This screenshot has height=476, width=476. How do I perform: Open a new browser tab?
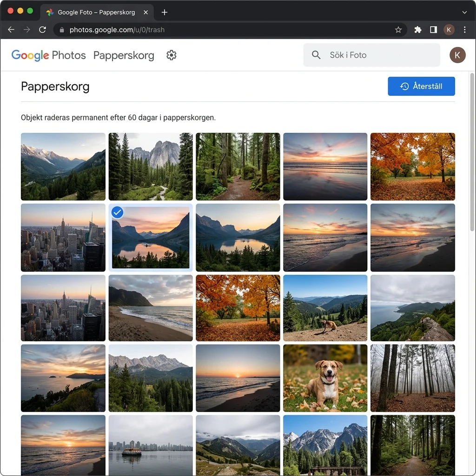[164, 12]
